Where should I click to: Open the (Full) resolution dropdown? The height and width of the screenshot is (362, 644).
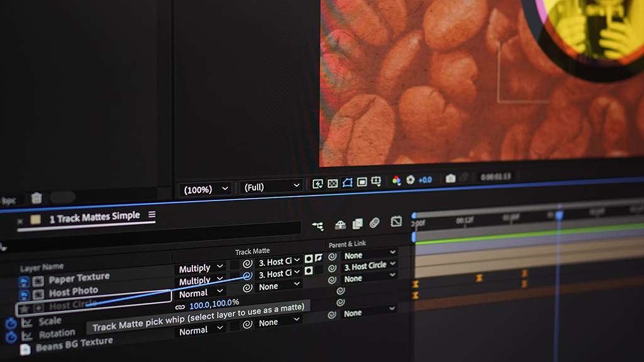click(x=272, y=187)
